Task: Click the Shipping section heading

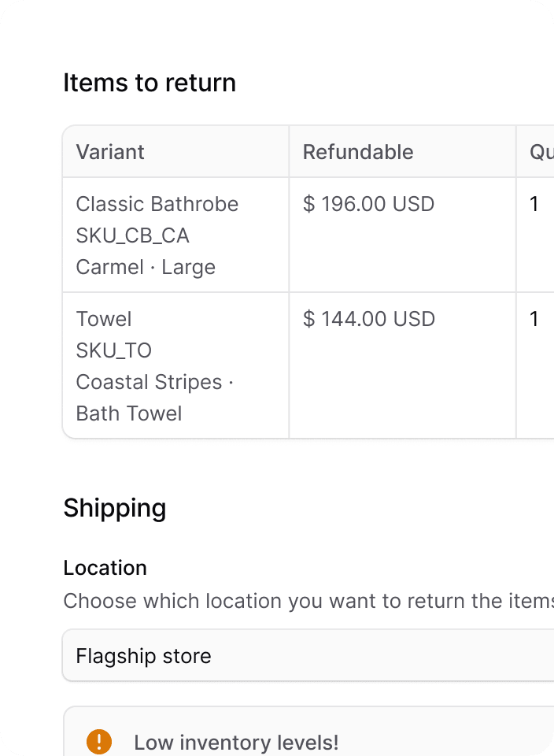Action: 115,508
